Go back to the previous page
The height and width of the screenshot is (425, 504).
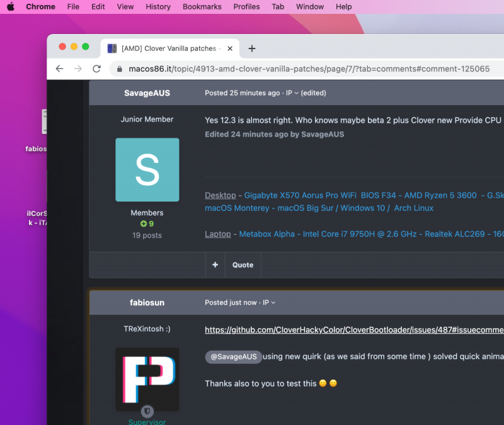tap(59, 69)
